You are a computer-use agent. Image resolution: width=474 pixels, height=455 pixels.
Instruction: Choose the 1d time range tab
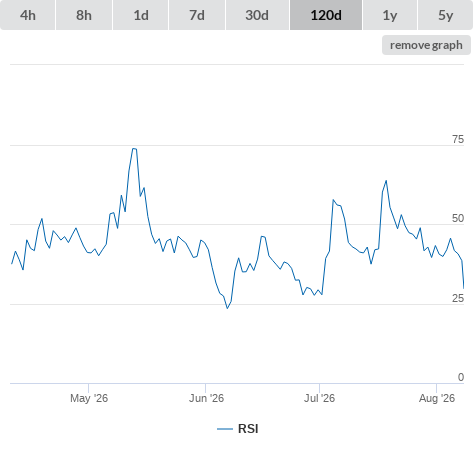click(141, 15)
